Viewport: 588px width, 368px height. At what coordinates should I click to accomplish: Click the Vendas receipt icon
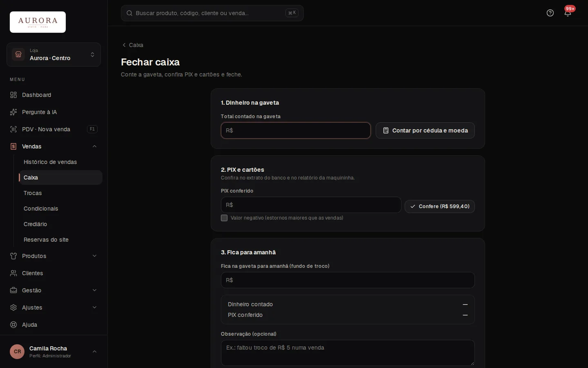(13, 146)
